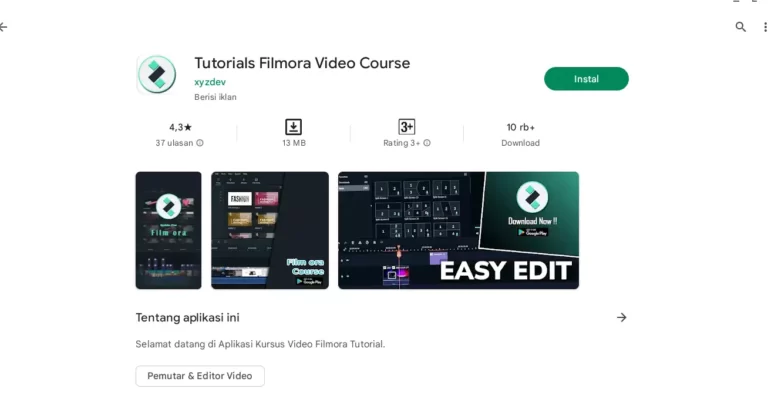
Task: Click the download size icon above 13 MB
Action: (293, 127)
